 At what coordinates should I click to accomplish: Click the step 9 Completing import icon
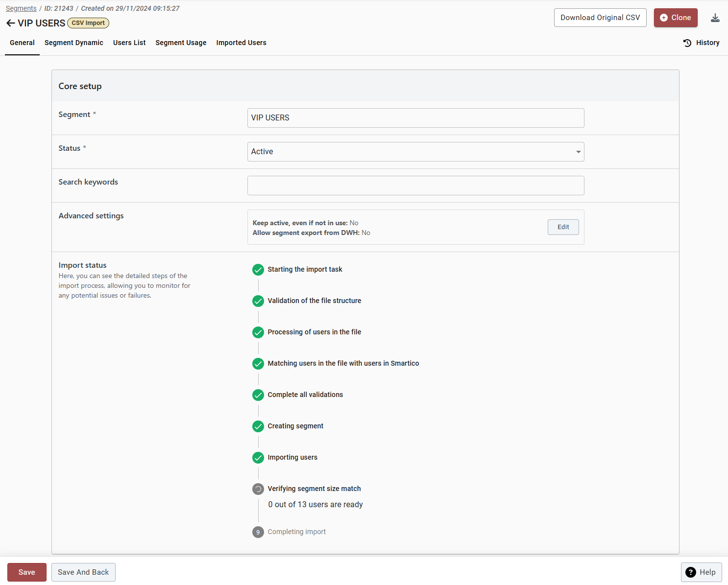258,532
